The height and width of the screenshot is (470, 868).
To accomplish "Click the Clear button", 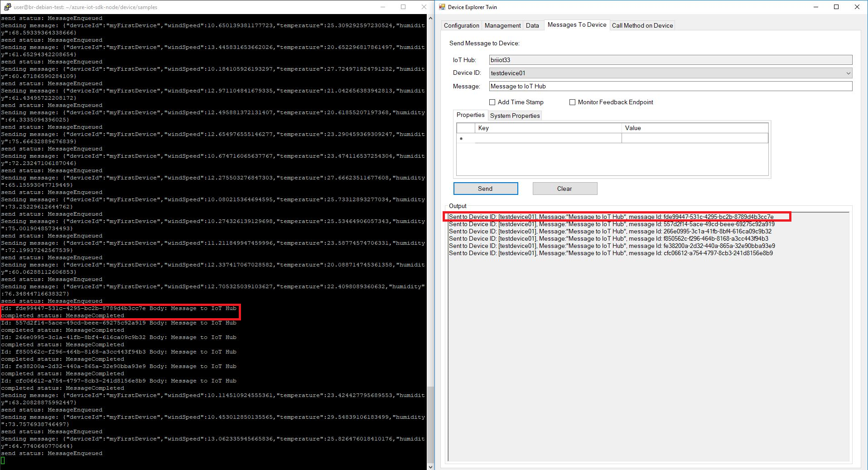I will point(565,189).
